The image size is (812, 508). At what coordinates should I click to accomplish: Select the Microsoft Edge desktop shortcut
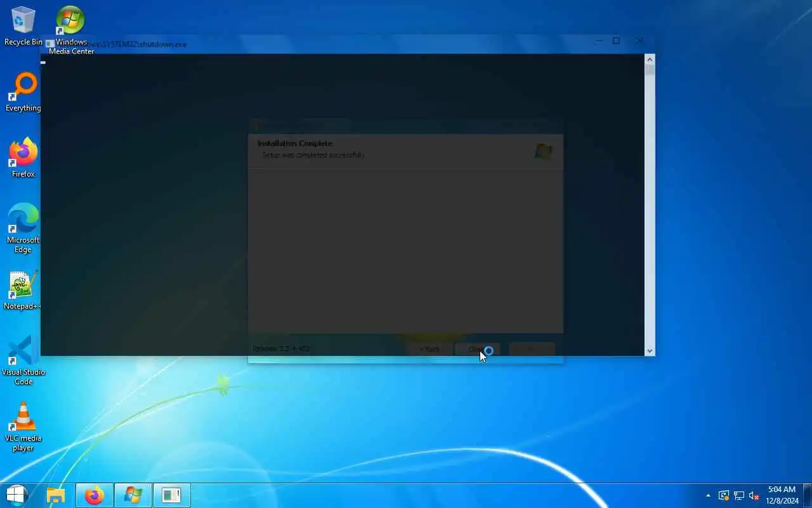click(x=23, y=229)
